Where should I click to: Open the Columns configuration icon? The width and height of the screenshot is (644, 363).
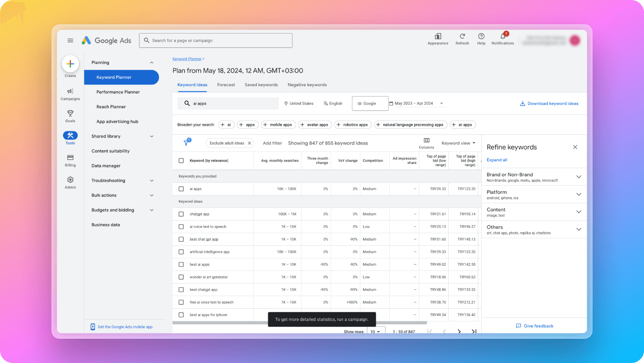426,141
